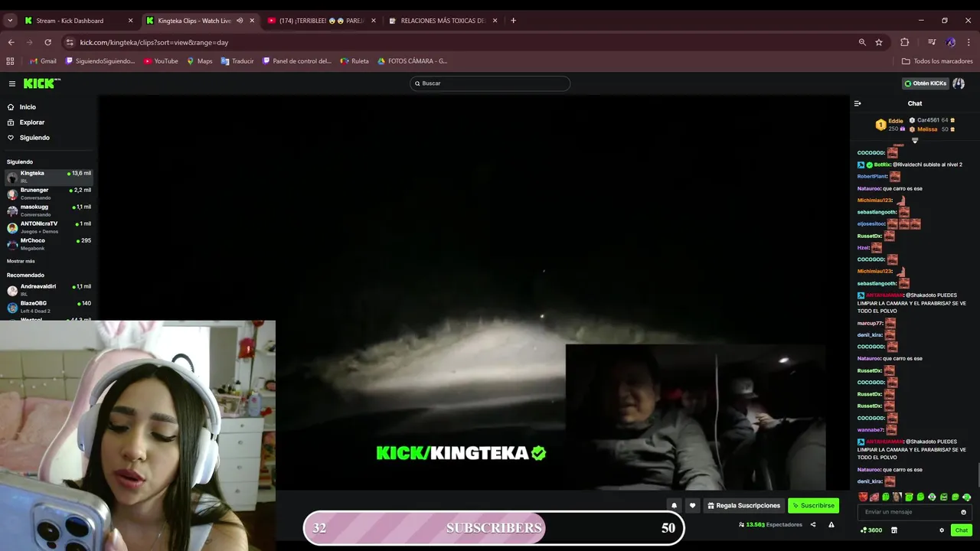Open the chat settings gear icon

pos(942,530)
